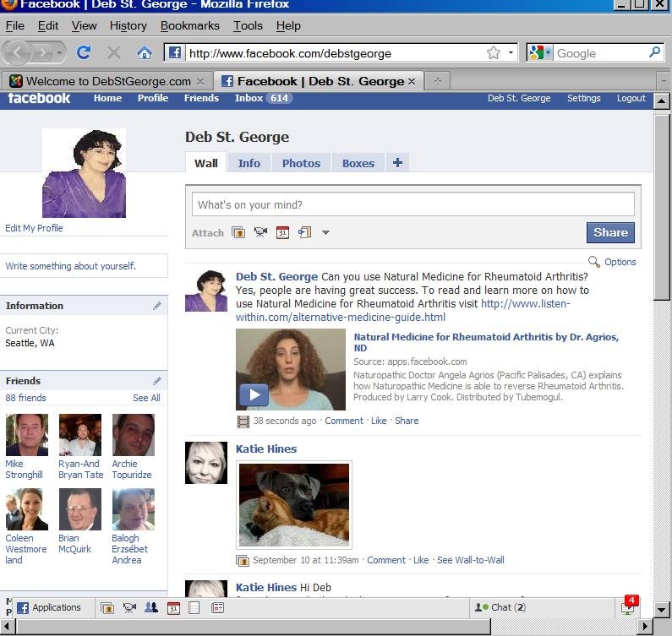This screenshot has width=672, height=636.
Task: Click Write something about yourself box
Action: (x=83, y=266)
